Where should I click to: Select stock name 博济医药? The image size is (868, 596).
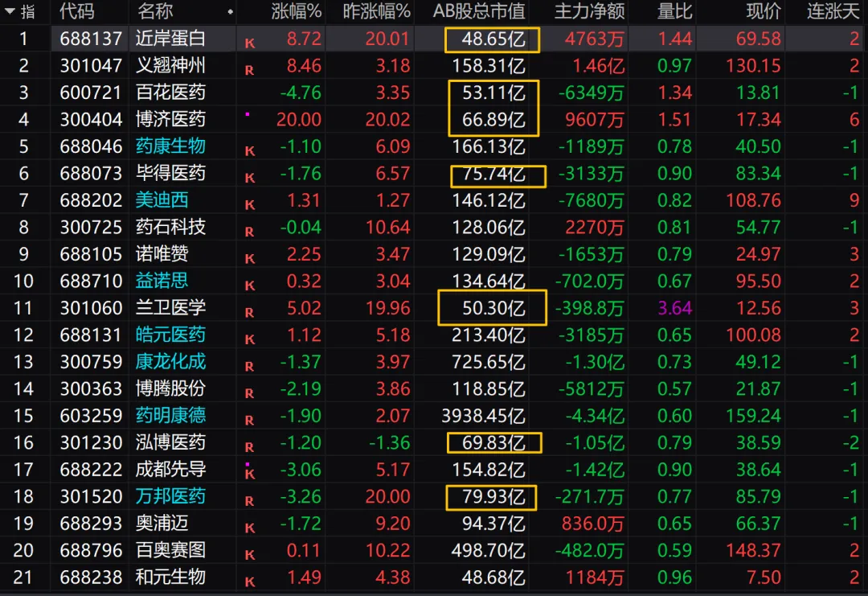[170, 119]
